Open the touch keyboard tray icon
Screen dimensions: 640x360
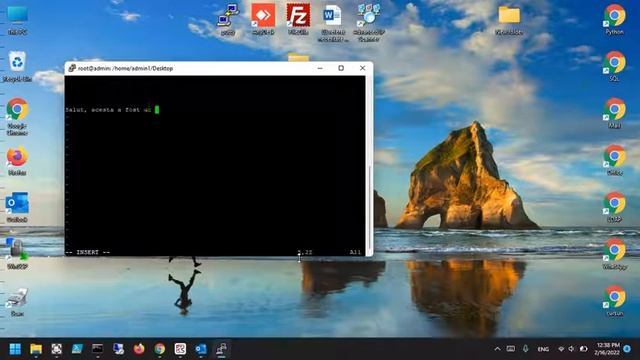[x=511, y=349]
